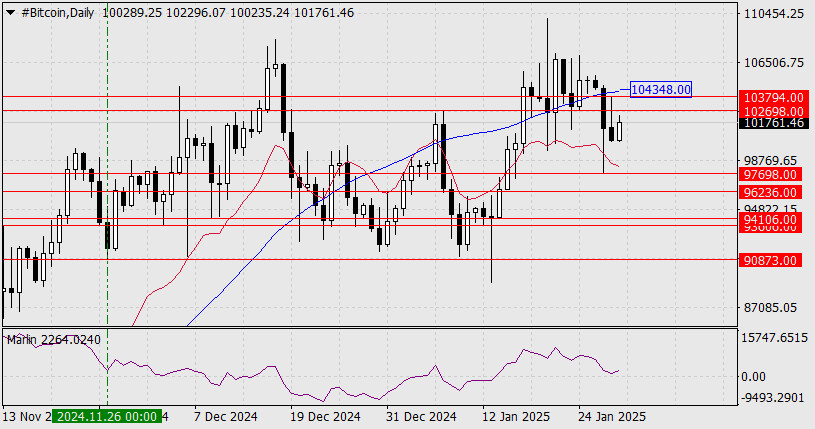Viewport: 815px width, 429px height.
Task: Select the 102698.00 red level label
Action: pyautogui.click(x=773, y=111)
